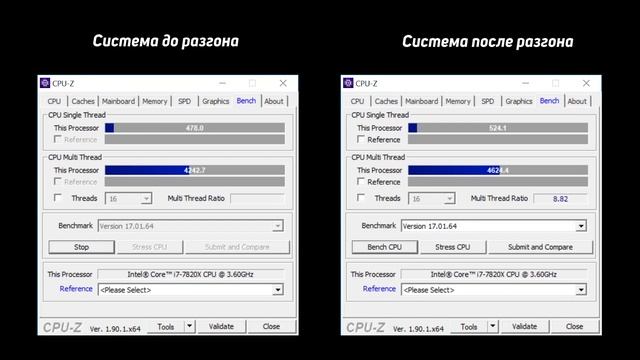Click Tools button in left CPU-Z window
The image size is (640, 360).
166,327
